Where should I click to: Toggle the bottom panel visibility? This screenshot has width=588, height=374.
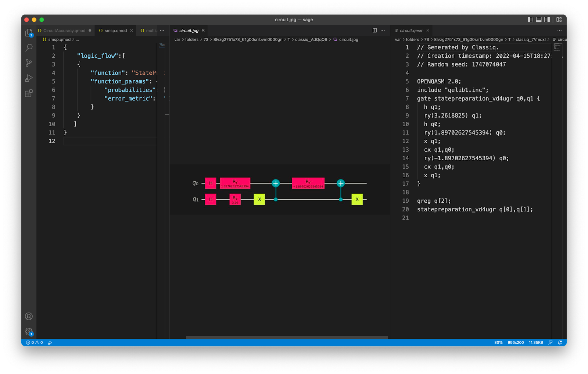coord(539,19)
